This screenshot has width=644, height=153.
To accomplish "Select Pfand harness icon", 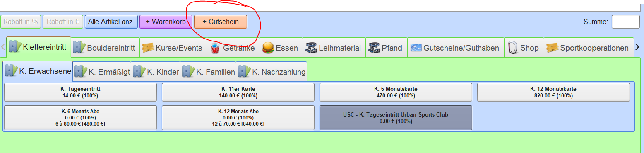I will tap(374, 48).
